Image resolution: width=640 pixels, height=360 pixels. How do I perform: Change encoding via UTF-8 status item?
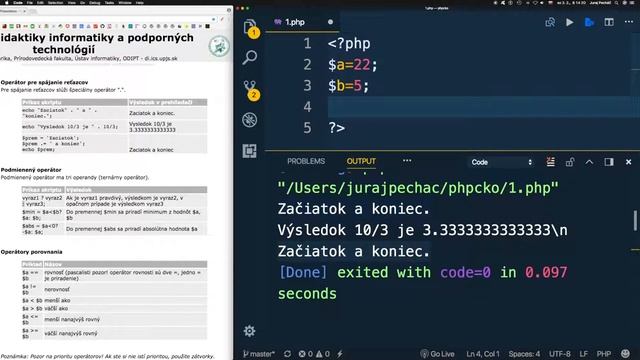pyautogui.click(x=560, y=354)
